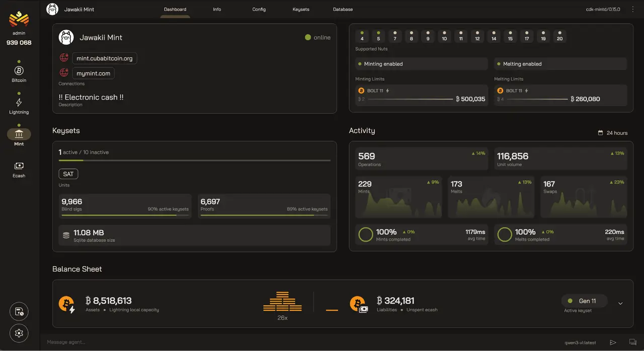Select supported Nut 20 badge

[559, 36]
